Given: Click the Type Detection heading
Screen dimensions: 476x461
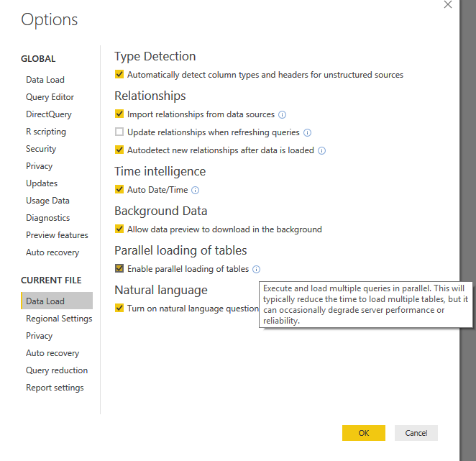Looking at the screenshot, I should point(155,57).
